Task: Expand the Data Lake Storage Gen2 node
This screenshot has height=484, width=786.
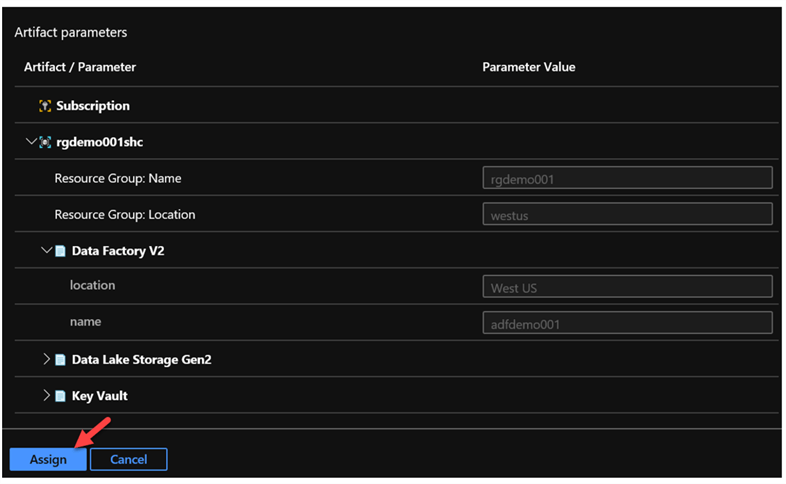Action: tap(46, 359)
